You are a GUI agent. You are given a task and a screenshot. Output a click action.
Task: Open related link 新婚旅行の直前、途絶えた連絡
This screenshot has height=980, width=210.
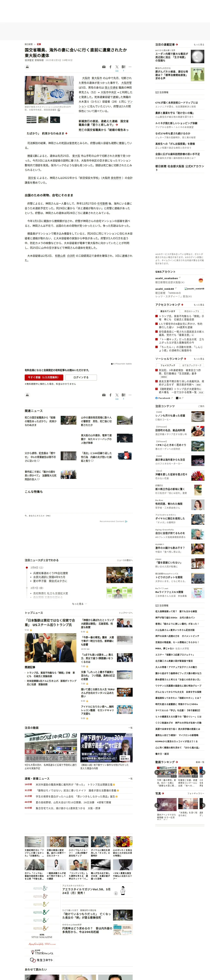pyautogui.click(x=104, y=122)
